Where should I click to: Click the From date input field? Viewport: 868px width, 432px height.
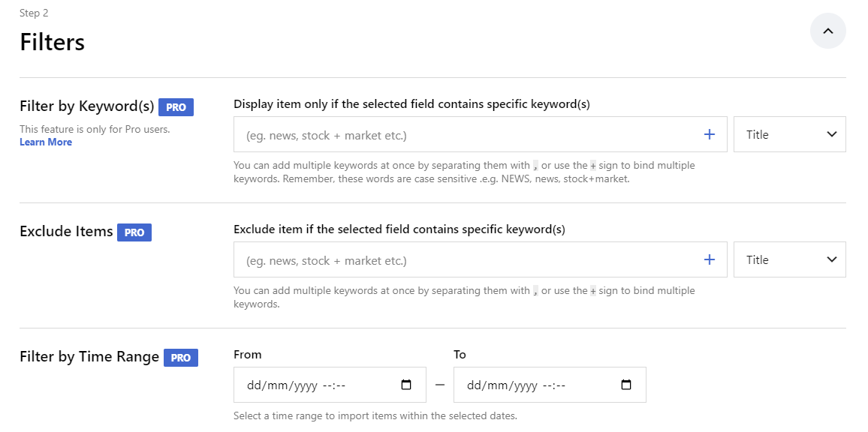click(x=315, y=384)
